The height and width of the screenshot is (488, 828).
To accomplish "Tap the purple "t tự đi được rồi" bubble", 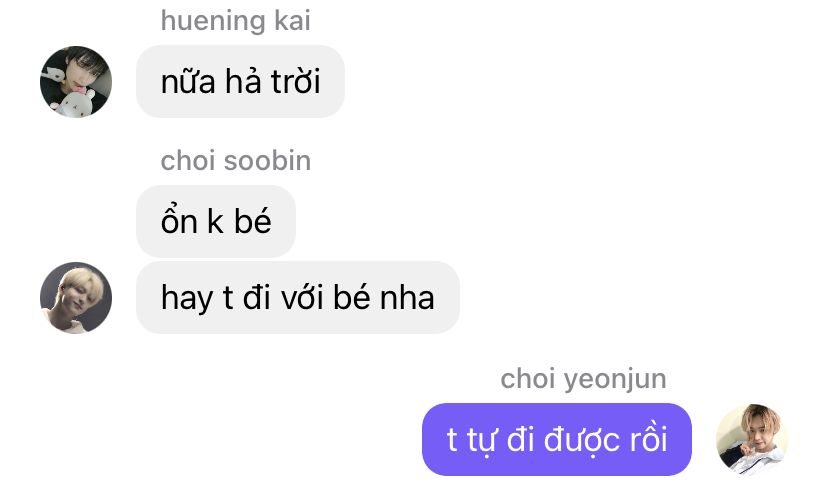I will (557, 439).
